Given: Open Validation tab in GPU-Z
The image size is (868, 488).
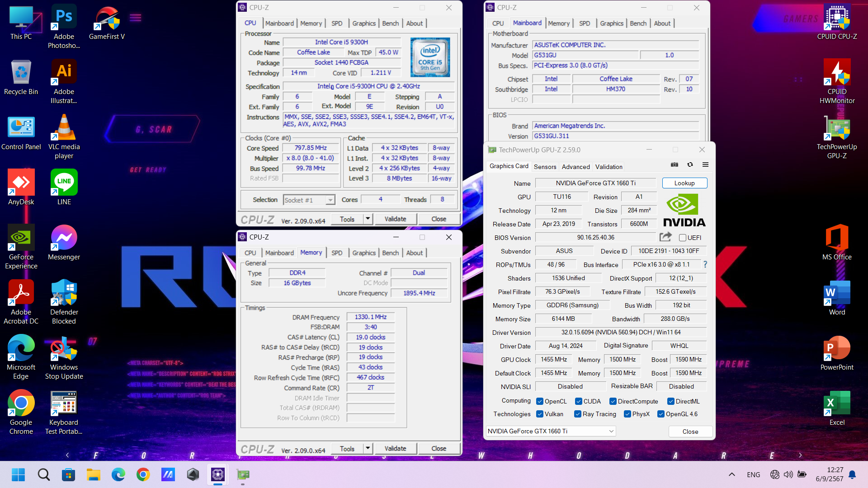Looking at the screenshot, I should pos(609,167).
